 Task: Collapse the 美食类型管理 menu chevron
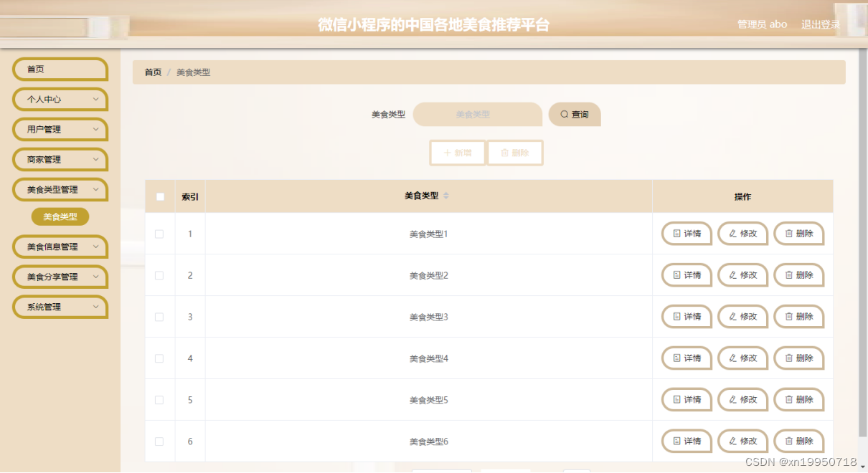pos(96,190)
